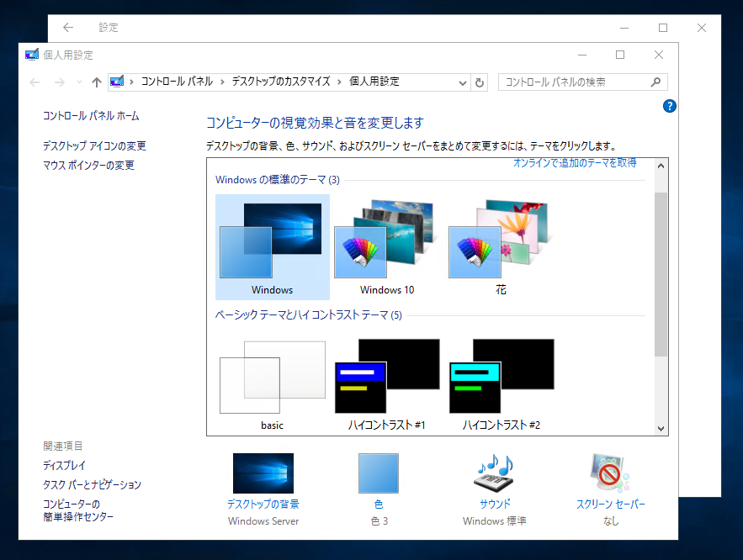Select the Windows 10 theme
Image resolution: width=743 pixels, height=560 pixels.
[x=387, y=247]
